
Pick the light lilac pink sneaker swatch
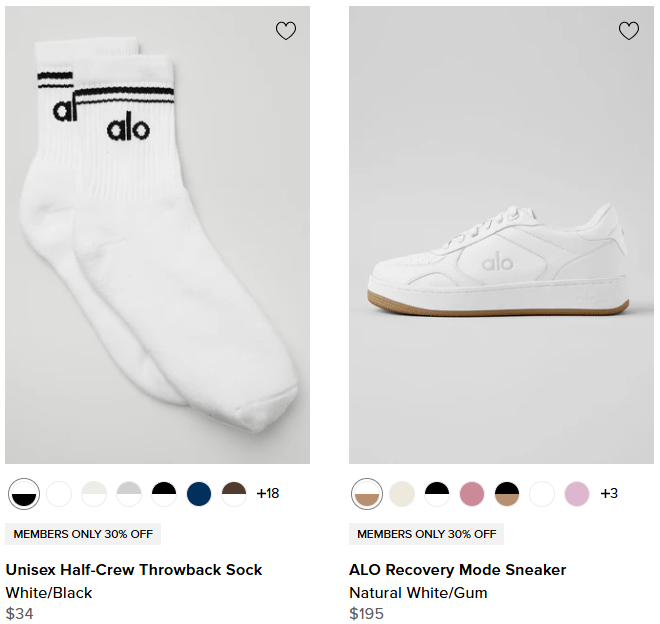[x=577, y=493]
